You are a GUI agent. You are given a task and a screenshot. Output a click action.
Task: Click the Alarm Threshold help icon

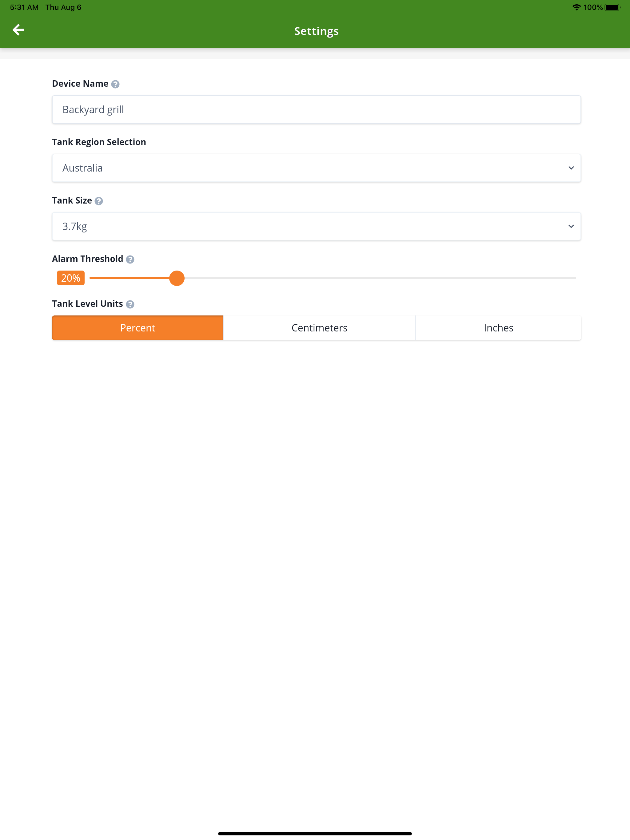pos(130,260)
